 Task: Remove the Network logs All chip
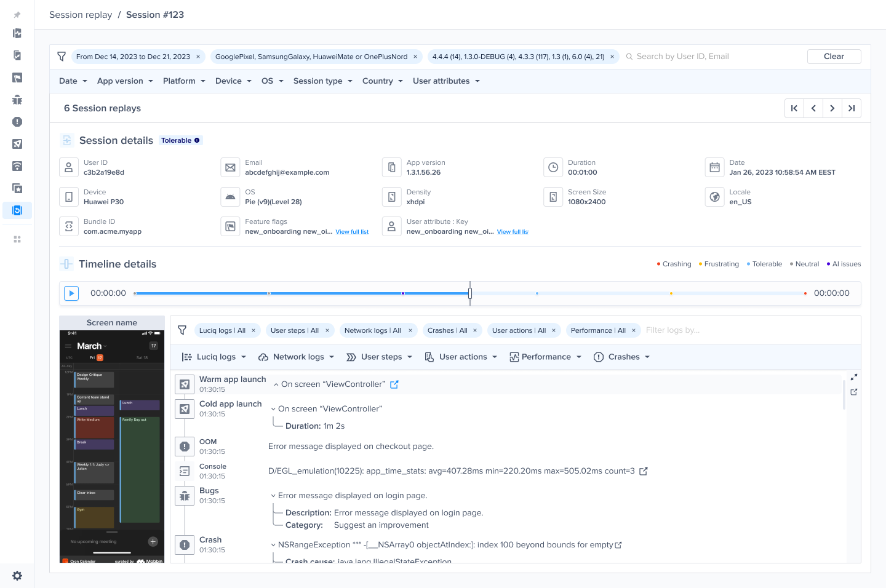pos(410,330)
